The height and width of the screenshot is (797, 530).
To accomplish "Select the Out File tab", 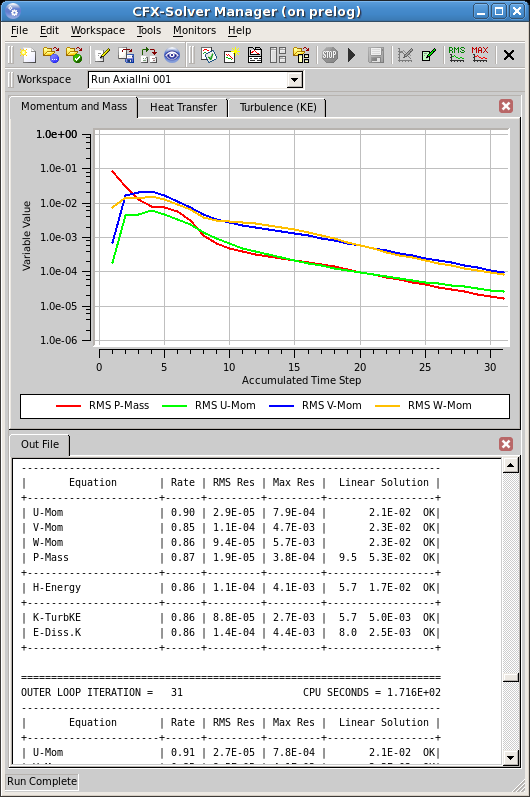I will coord(40,444).
